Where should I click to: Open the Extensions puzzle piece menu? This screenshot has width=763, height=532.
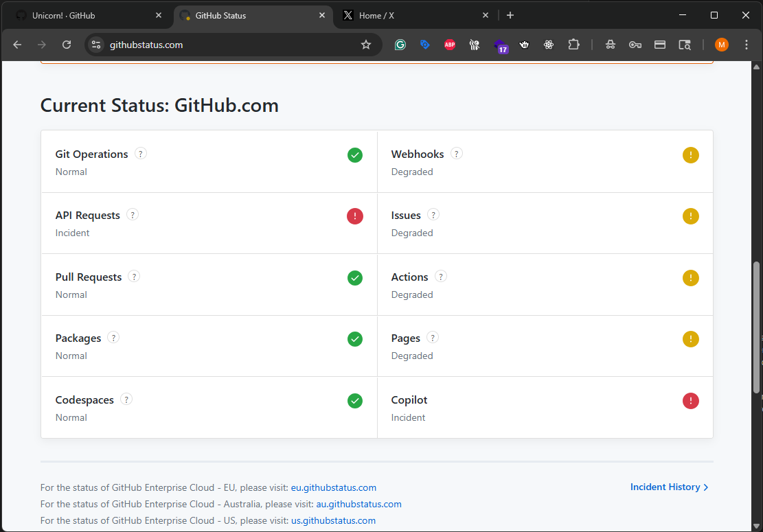pos(573,45)
